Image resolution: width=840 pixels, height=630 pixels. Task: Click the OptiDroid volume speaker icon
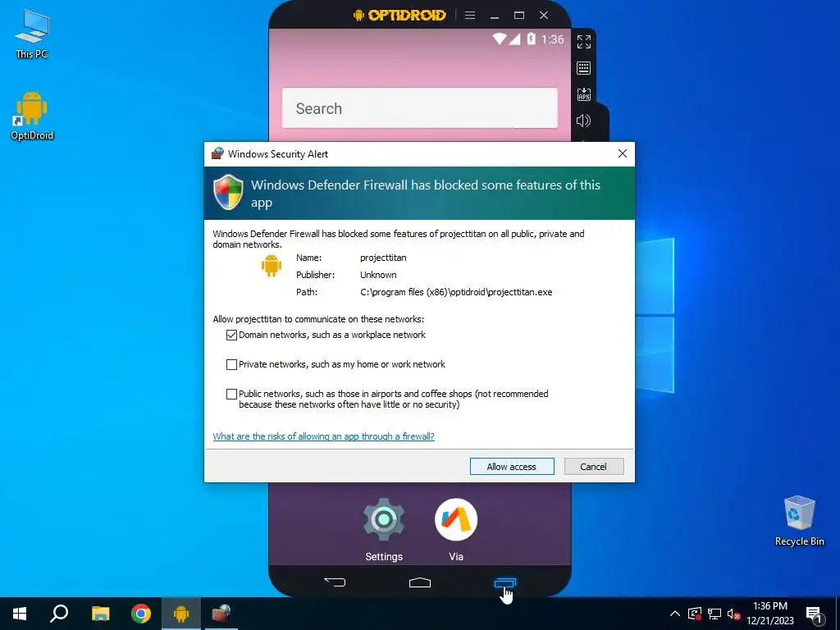(583, 121)
